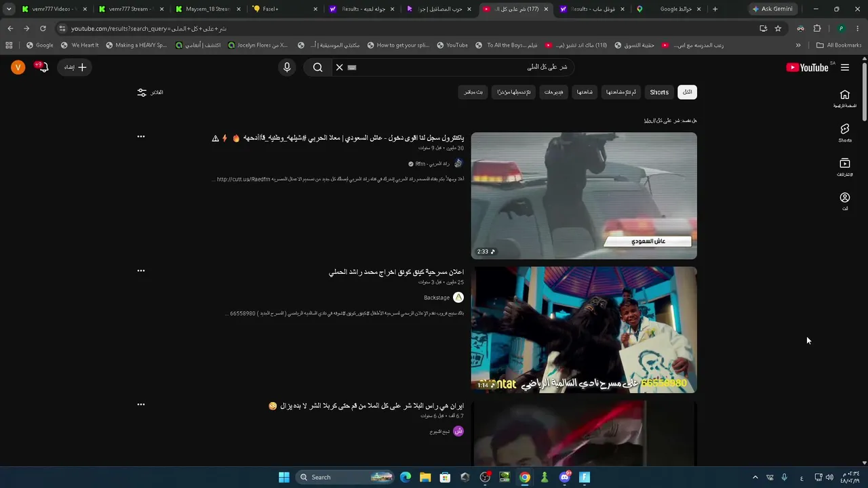Open the Chrome extensions puzzle icon
This screenshot has height=488, width=868.
tap(817, 28)
